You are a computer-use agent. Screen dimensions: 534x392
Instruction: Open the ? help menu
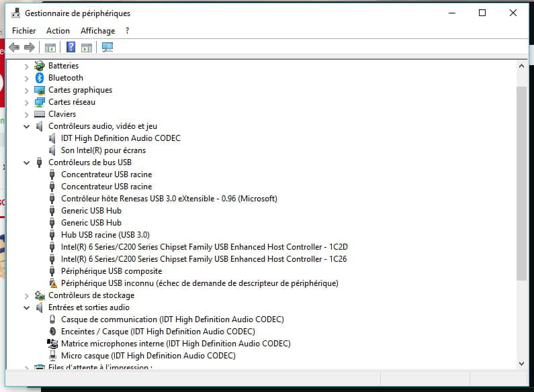tap(127, 31)
